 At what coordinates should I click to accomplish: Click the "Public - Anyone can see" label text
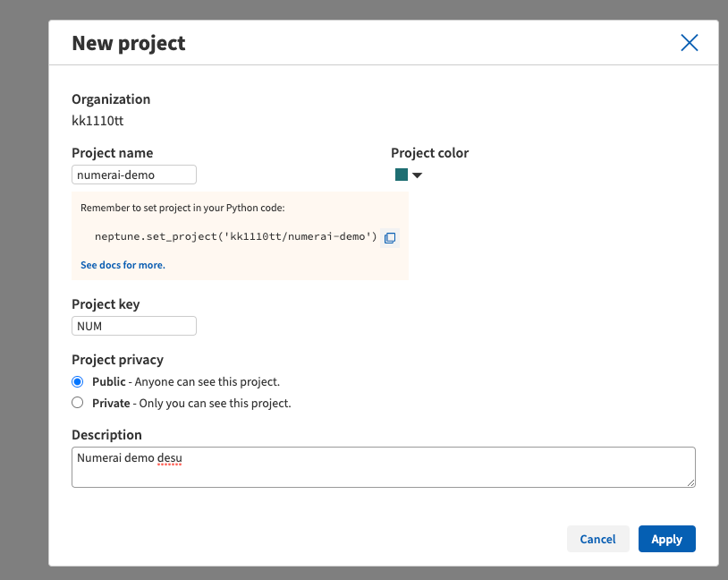pos(186,381)
